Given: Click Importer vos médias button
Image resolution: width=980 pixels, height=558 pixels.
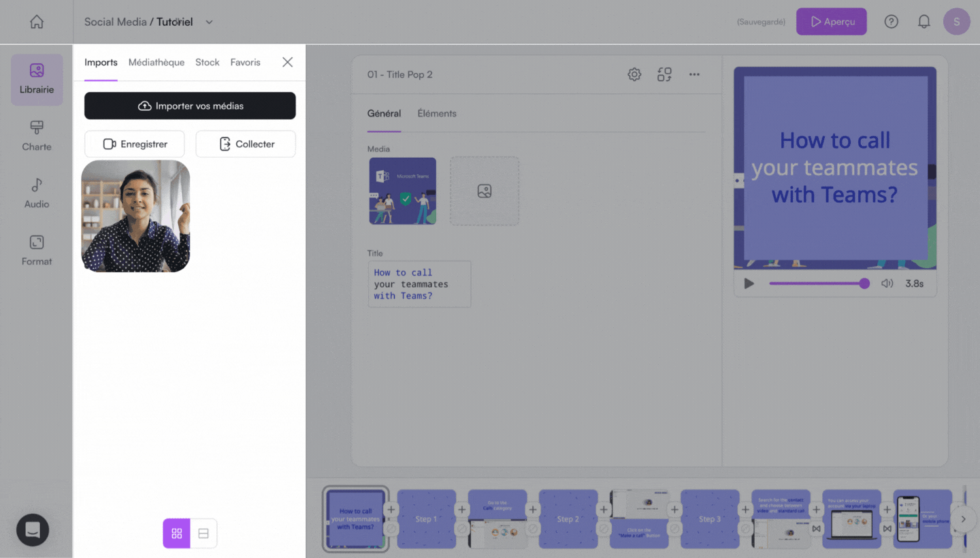Looking at the screenshot, I should coord(190,105).
